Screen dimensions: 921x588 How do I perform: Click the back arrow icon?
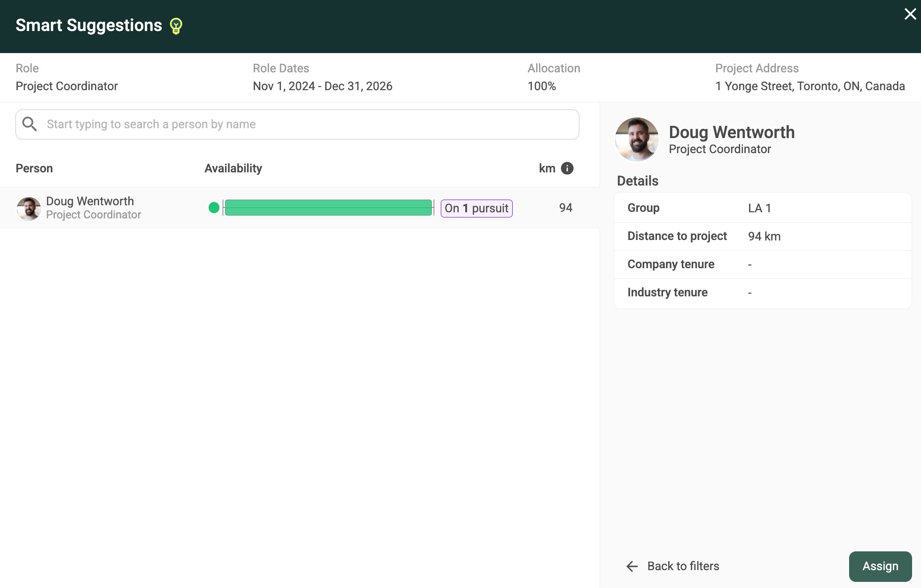click(632, 566)
